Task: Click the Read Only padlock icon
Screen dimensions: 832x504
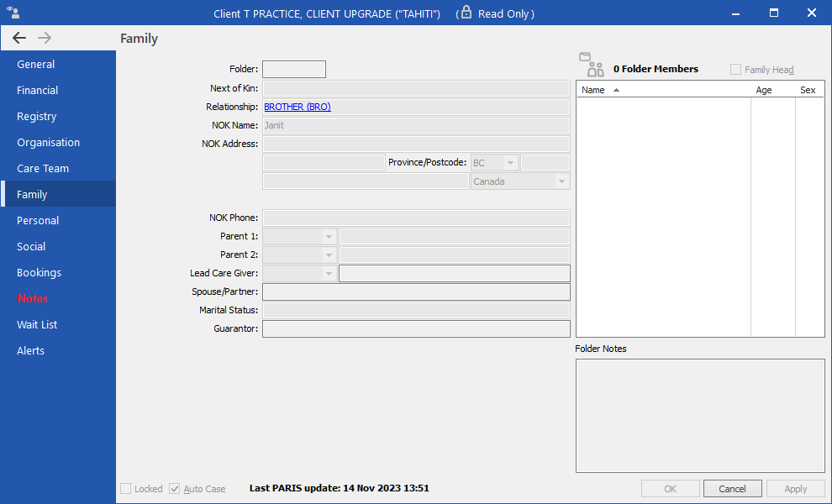Action: pyautogui.click(x=466, y=13)
